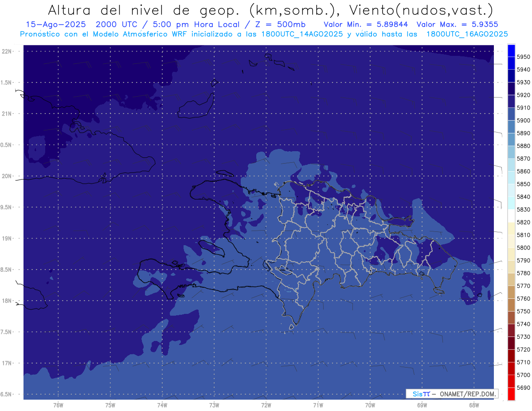Click the 20N latitude label
This screenshot has width=532, height=411.
point(6,176)
